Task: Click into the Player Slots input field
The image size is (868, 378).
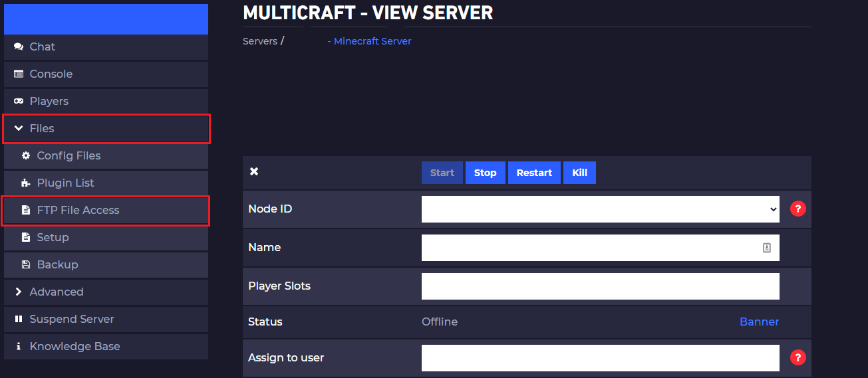Action: click(x=600, y=286)
